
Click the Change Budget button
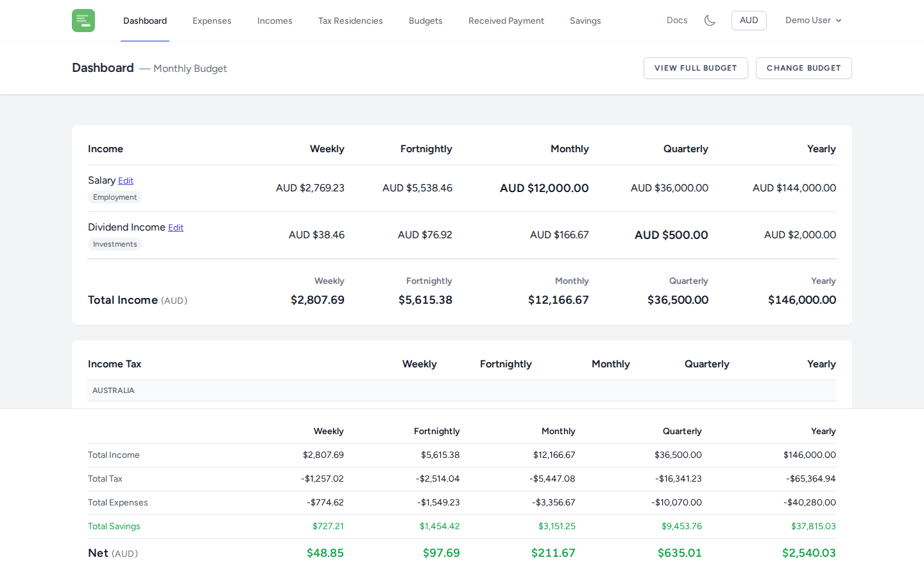(803, 68)
